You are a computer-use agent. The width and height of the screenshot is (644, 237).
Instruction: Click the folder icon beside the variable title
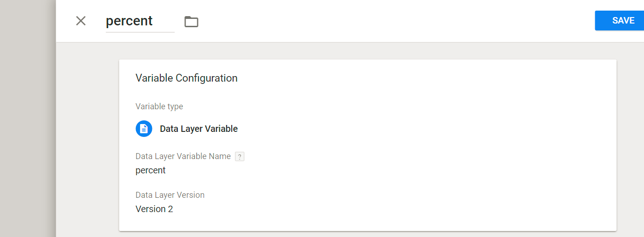tap(191, 21)
